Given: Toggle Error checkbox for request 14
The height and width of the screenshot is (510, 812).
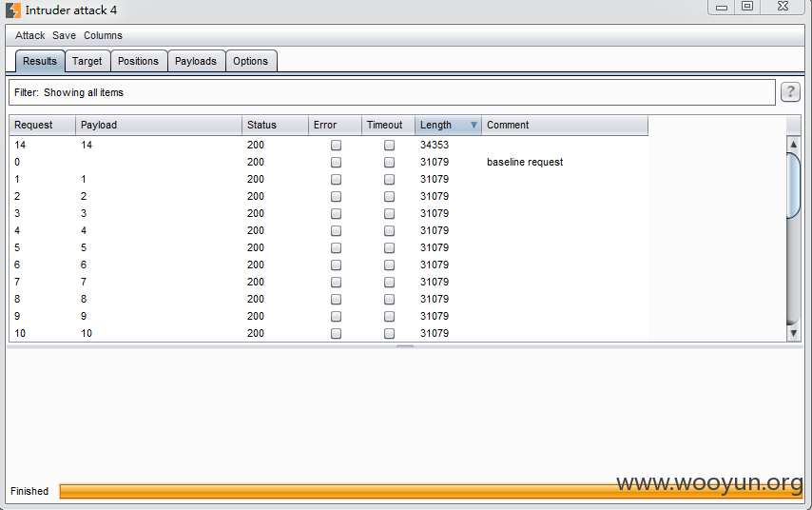Looking at the screenshot, I should (x=336, y=146).
